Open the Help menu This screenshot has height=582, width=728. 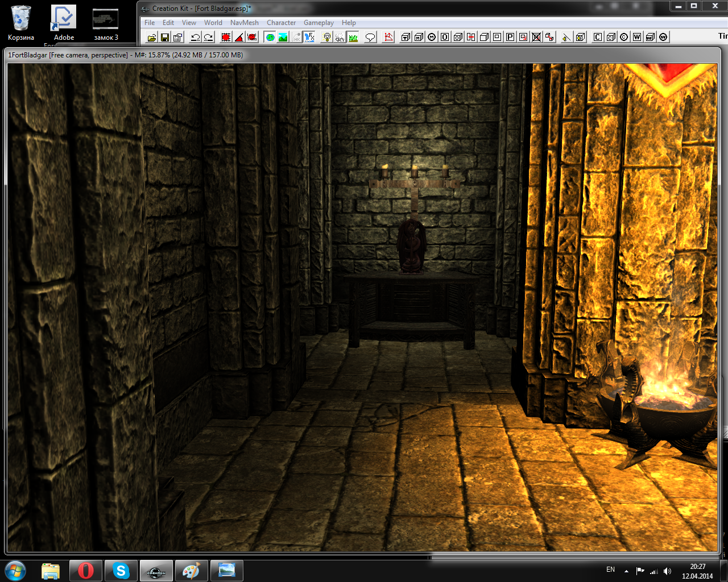coord(349,23)
